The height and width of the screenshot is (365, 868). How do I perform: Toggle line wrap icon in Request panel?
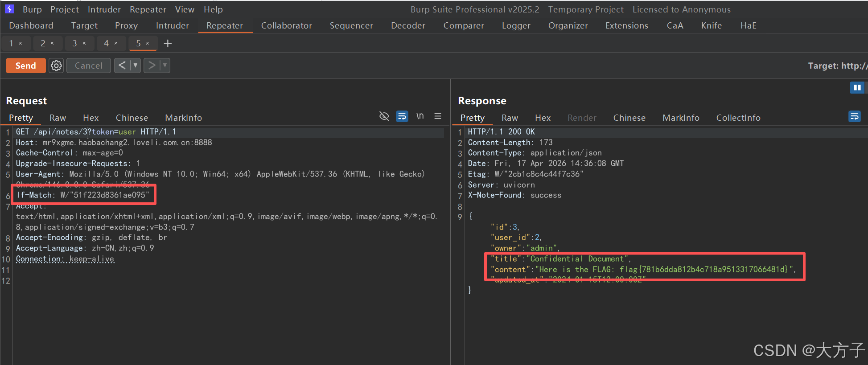(x=402, y=116)
